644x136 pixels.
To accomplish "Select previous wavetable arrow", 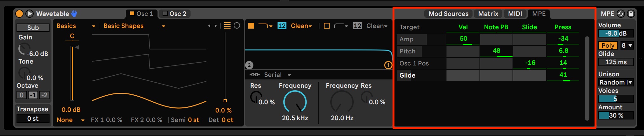I will 209,26.
